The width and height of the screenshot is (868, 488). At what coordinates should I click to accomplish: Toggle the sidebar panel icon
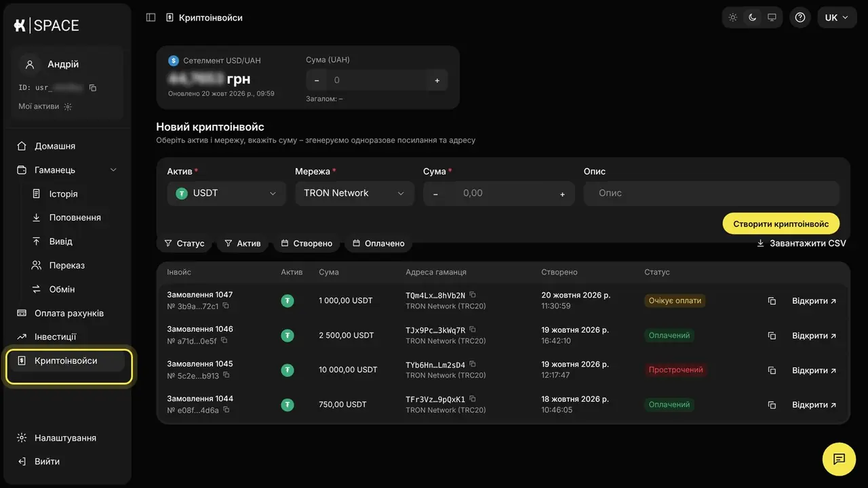(x=151, y=18)
